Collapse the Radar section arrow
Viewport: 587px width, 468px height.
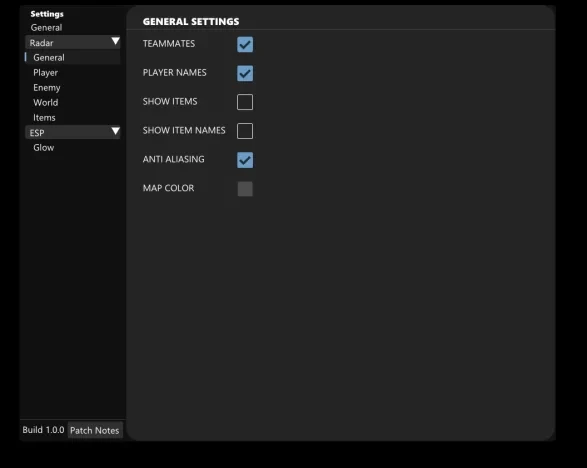[x=115, y=42]
